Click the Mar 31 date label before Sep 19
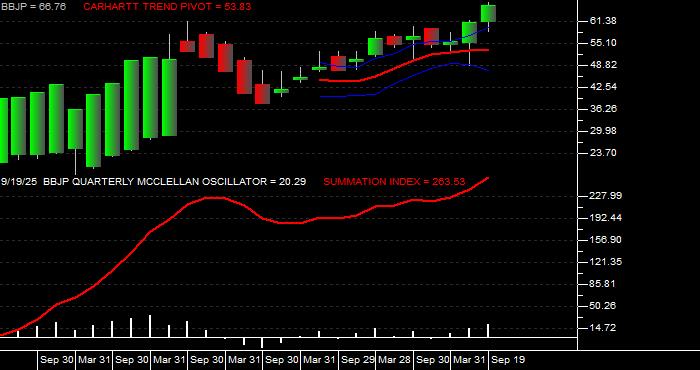The width and height of the screenshot is (700, 370). click(x=470, y=360)
